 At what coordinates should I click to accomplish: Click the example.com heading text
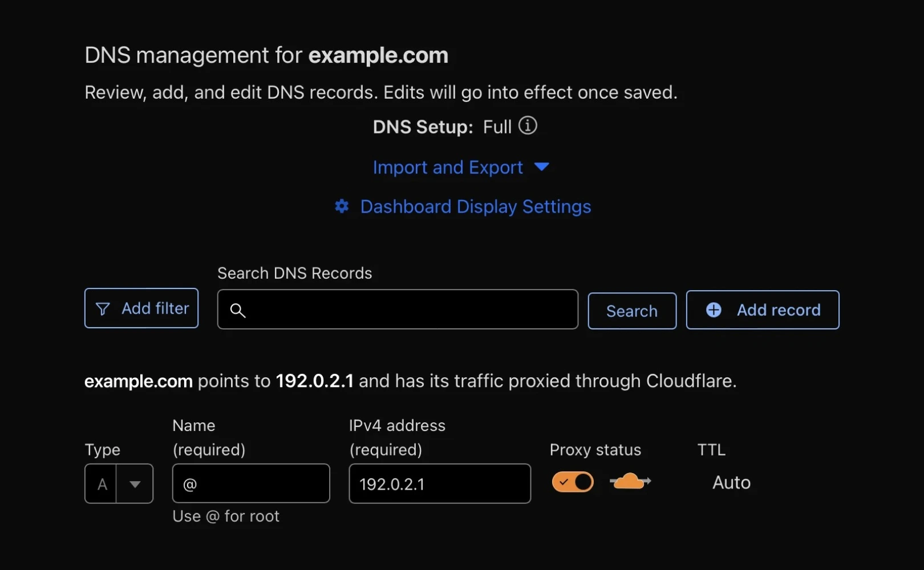[378, 55]
